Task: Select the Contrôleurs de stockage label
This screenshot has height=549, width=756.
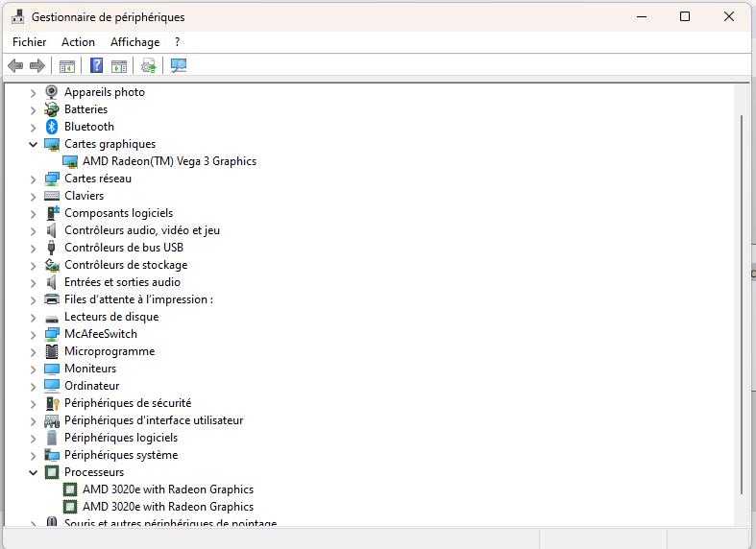Action: tap(126, 265)
